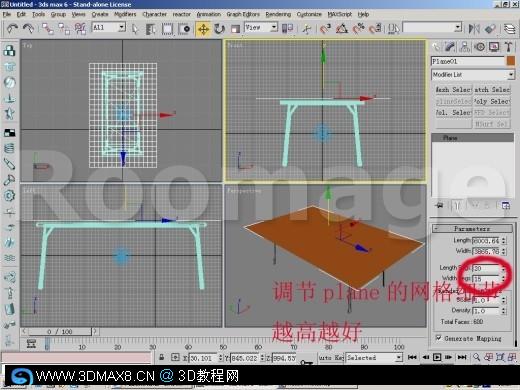
Task: Toggle the Percent Snap button
Action: [359, 29]
